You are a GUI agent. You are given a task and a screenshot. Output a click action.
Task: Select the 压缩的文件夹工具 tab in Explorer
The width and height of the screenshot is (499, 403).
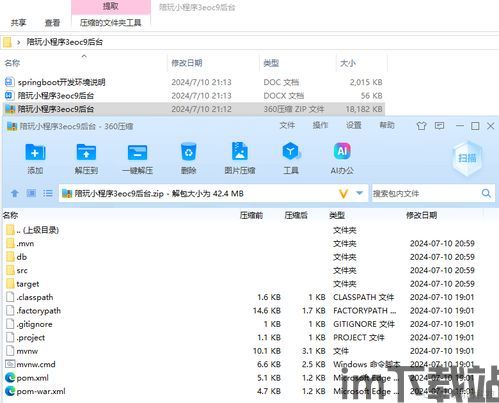110,23
